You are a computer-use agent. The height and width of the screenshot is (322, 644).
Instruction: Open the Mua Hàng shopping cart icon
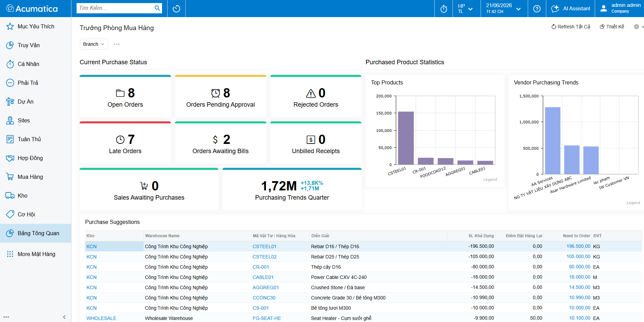click(10, 177)
